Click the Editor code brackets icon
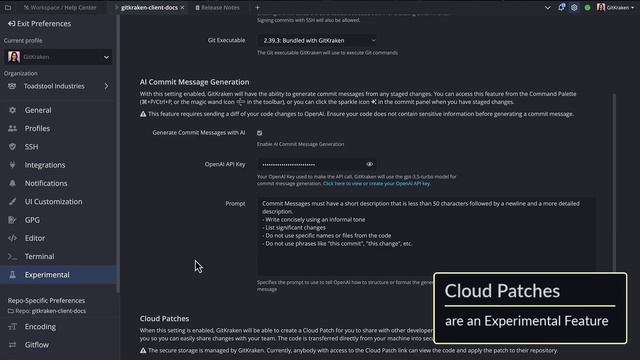Screen dimensions: 640x360 tap(13, 238)
